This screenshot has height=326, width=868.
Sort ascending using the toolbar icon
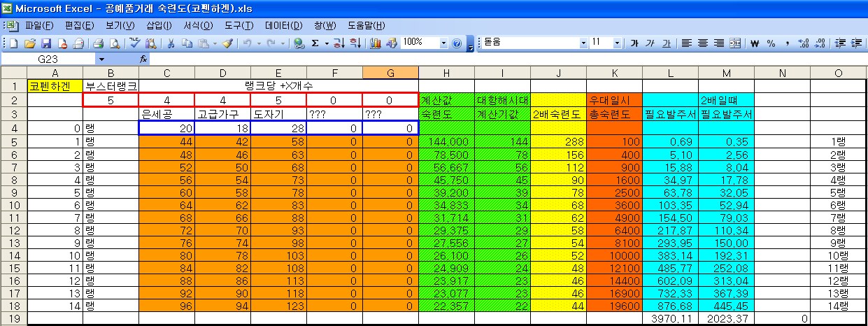click(x=339, y=43)
